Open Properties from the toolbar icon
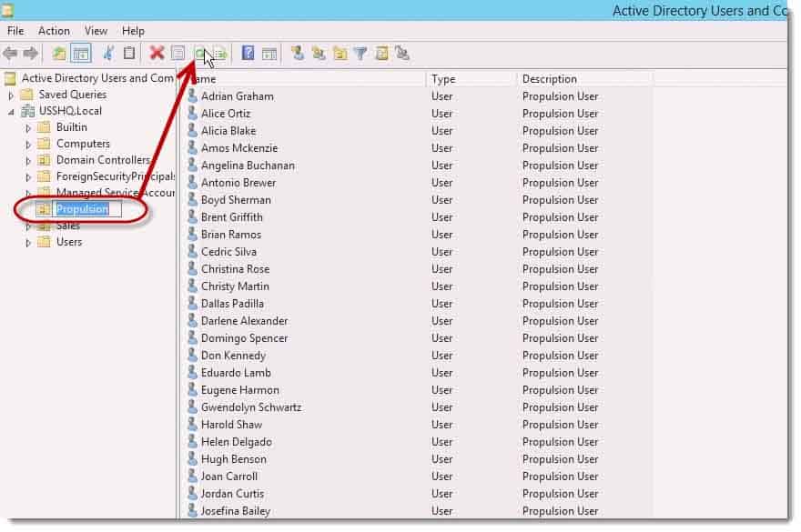The image size is (801, 532). coord(177,53)
